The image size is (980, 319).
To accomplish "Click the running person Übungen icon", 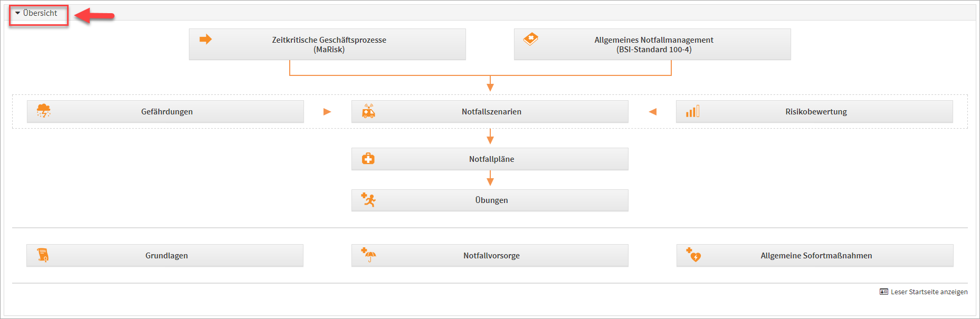I will [x=368, y=200].
